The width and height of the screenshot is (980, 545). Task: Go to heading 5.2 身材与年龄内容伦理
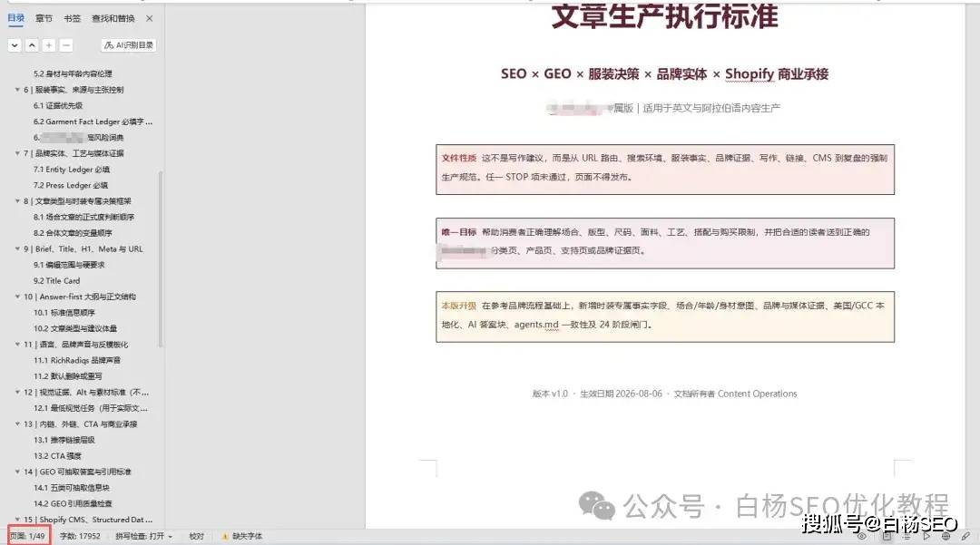click(x=73, y=73)
